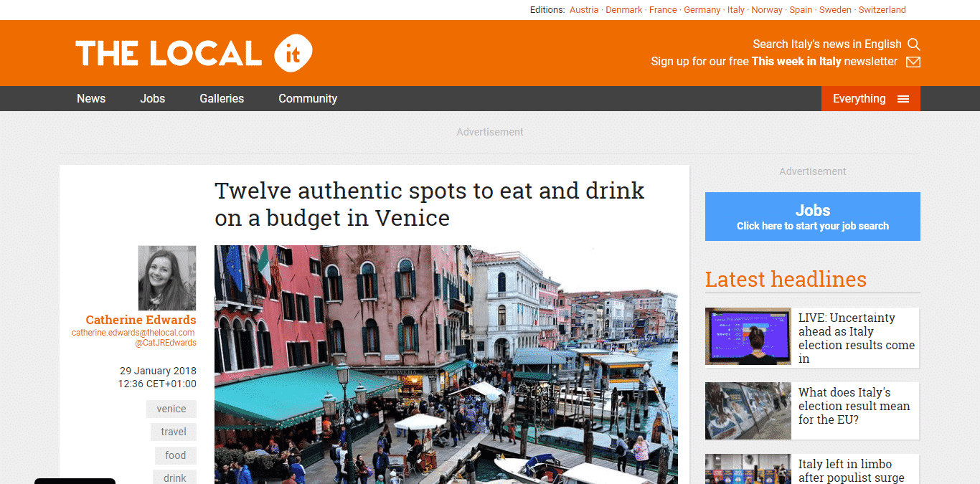Open 'LIVE: Uncertainty ahead' headline
This screenshot has width=980, height=484.
click(x=857, y=338)
